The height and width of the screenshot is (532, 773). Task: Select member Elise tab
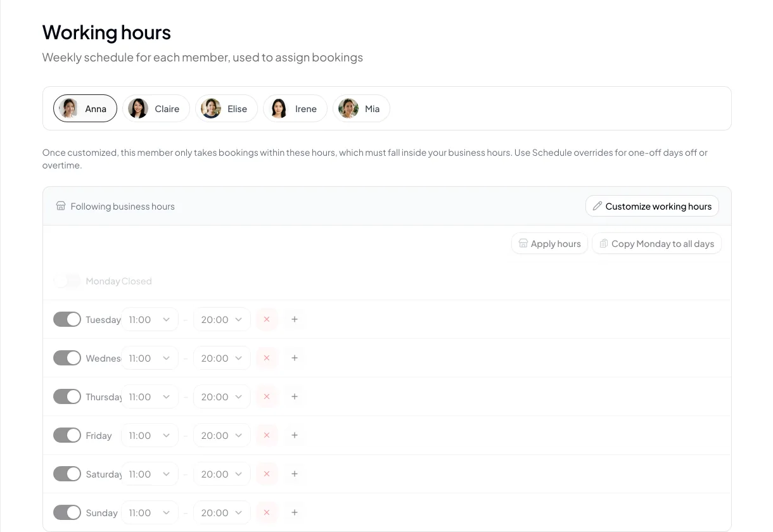tap(226, 108)
